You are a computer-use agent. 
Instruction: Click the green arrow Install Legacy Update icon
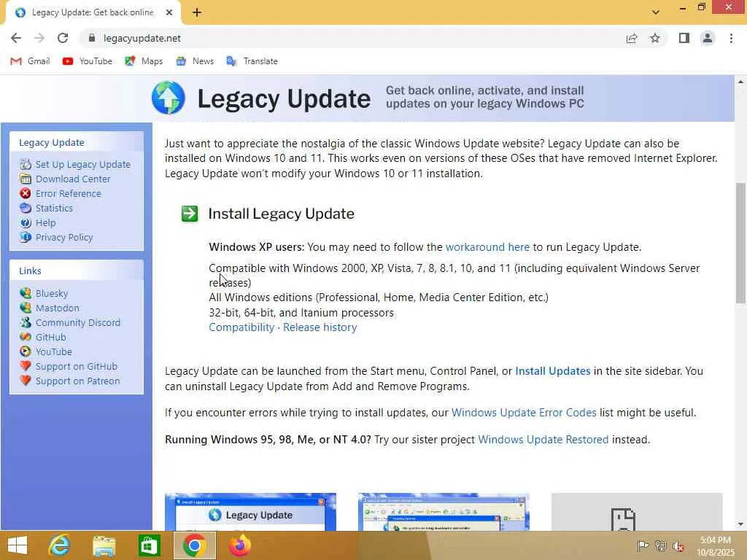190,214
